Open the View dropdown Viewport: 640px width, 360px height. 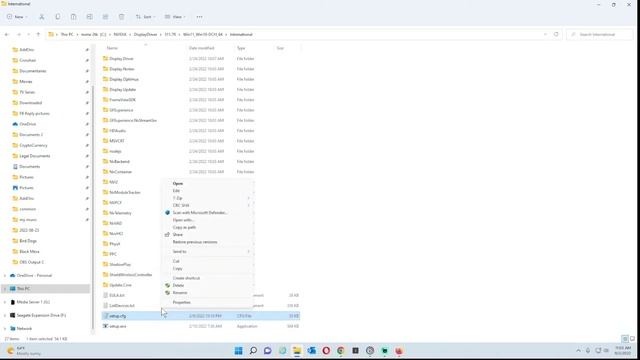(x=175, y=17)
